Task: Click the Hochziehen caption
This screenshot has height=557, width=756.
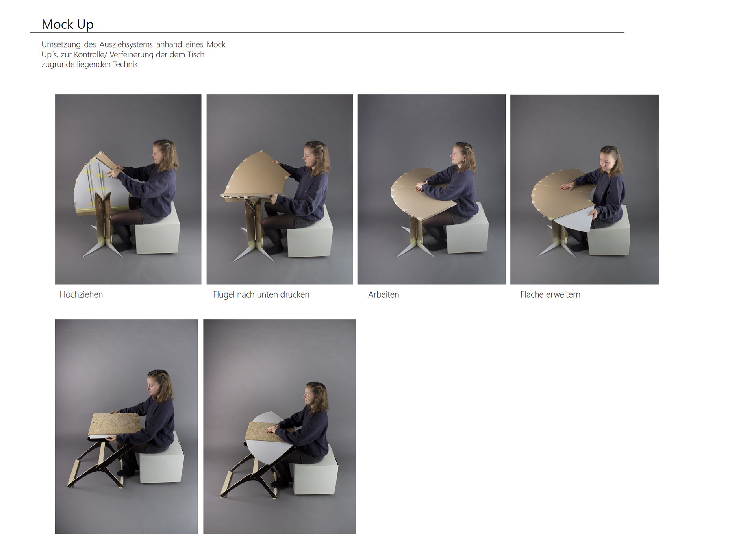Action: tap(81, 294)
